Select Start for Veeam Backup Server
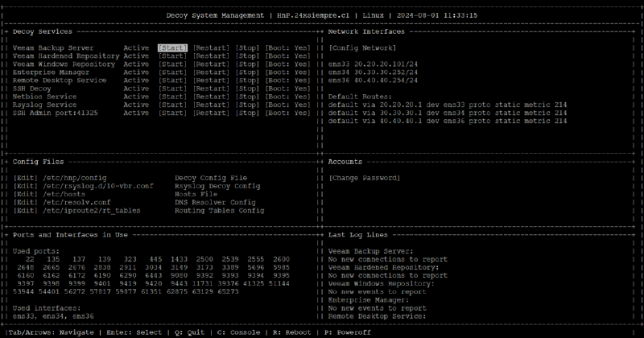 point(172,48)
